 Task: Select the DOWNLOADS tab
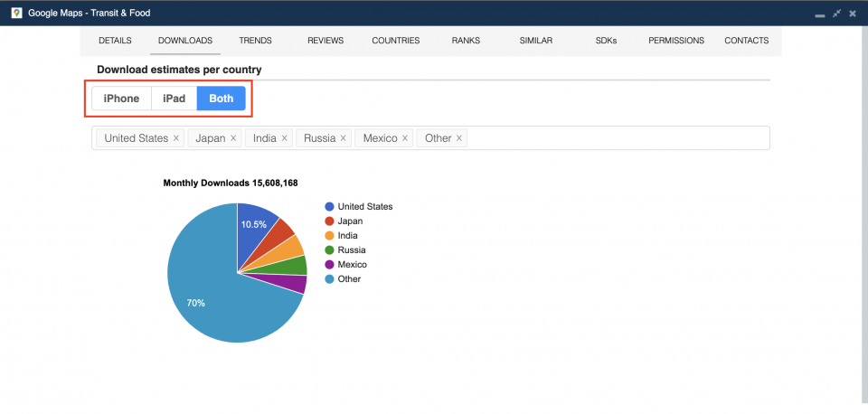coord(185,41)
